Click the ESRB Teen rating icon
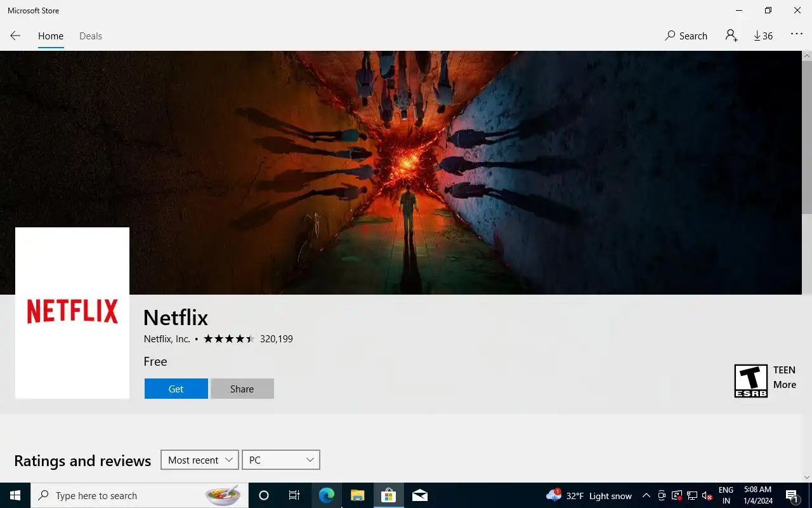812x508 pixels. [751, 381]
